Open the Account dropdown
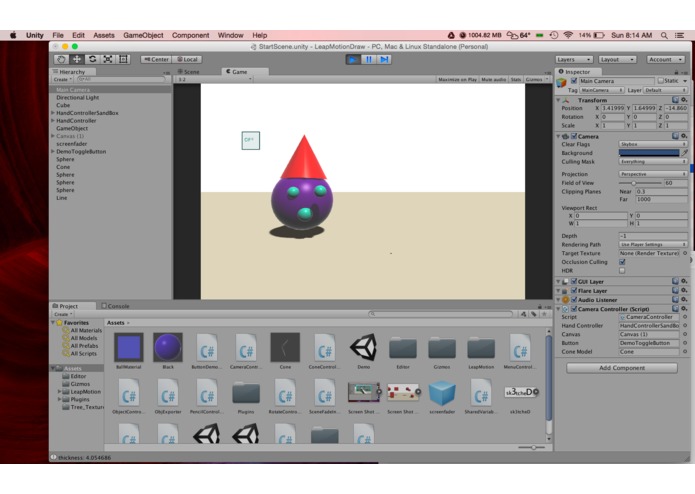Image resolution: width=695 pixels, height=494 pixels. point(665,59)
